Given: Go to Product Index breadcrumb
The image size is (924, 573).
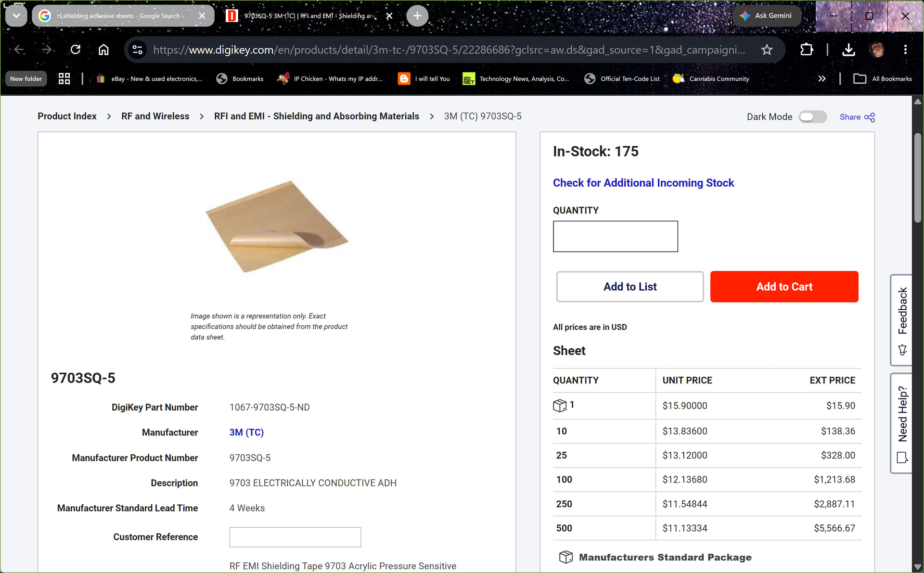Looking at the screenshot, I should (x=67, y=116).
